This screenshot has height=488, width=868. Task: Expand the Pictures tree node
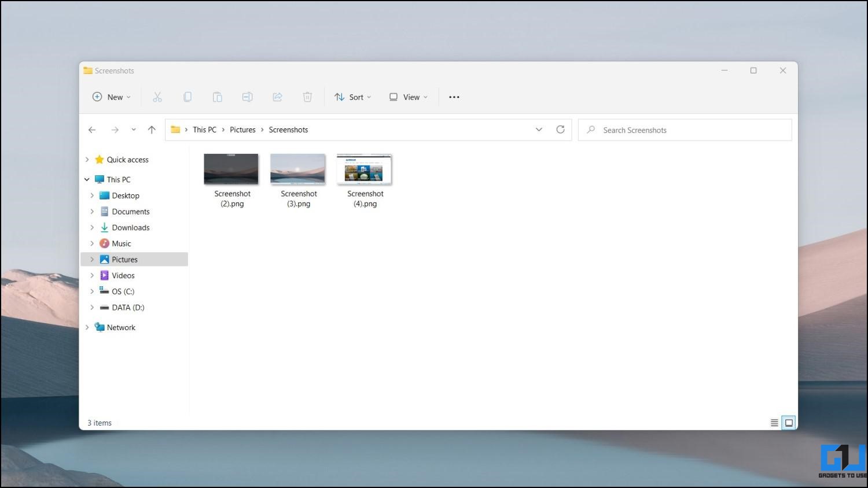click(92, 260)
